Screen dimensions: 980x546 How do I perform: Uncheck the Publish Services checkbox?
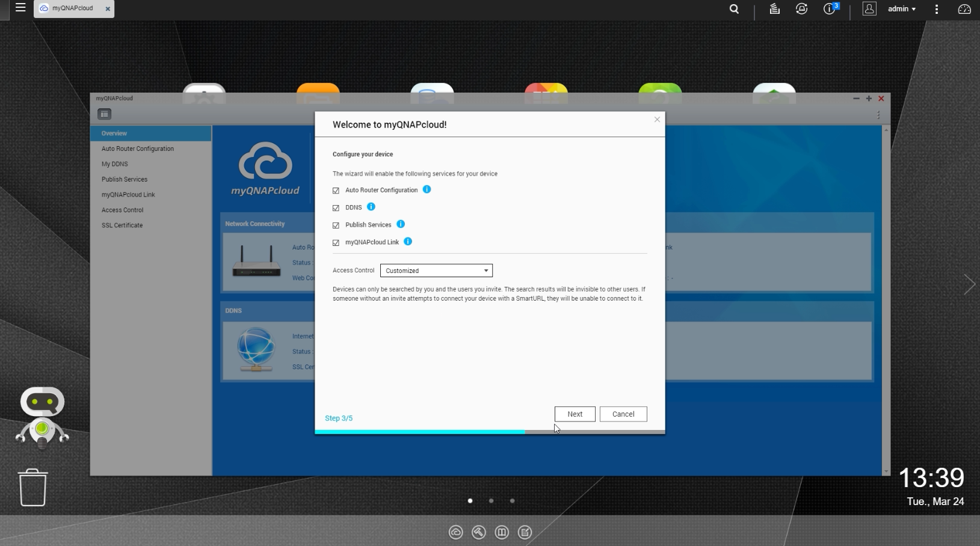click(x=336, y=225)
